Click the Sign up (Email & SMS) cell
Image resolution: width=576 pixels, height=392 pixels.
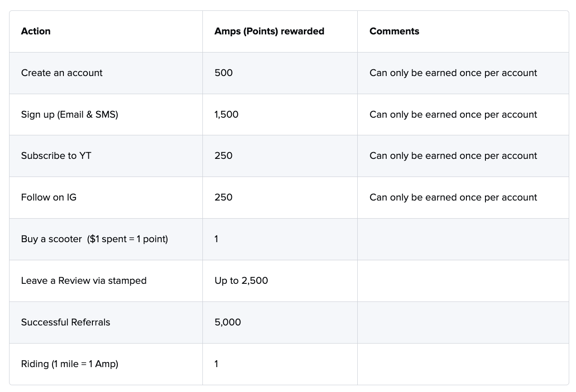(69, 115)
